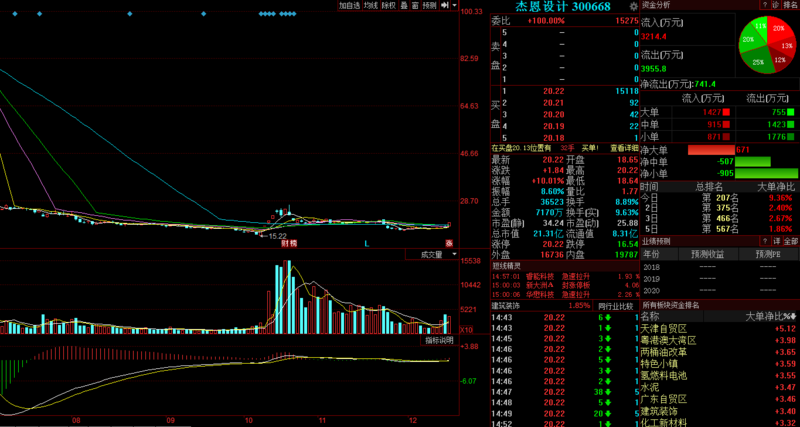This screenshot has height=427, width=800.
Task: Open the 均线 moving average option
Action: (x=370, y=5)
